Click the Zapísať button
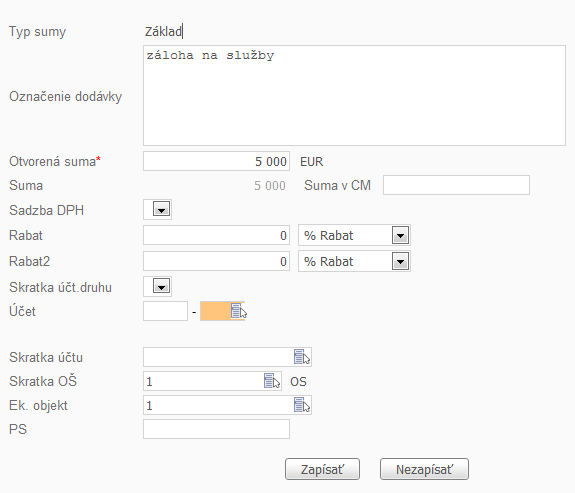 (322, 469)
